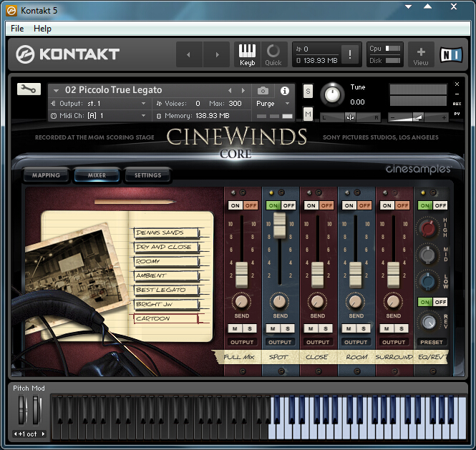Select the Roomy preset
Image resolution: width=476 pixels, height=450 pixels.
(x=166, y=261)
